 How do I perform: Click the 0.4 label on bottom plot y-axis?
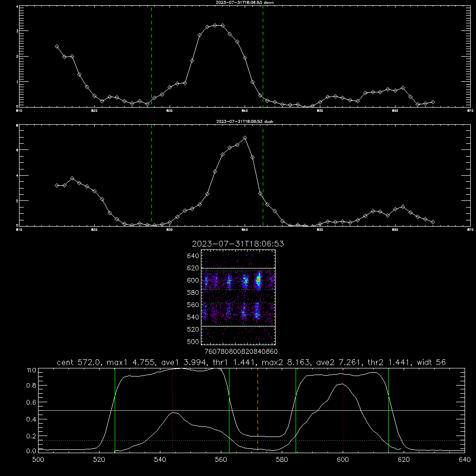[x=31, y=419]
